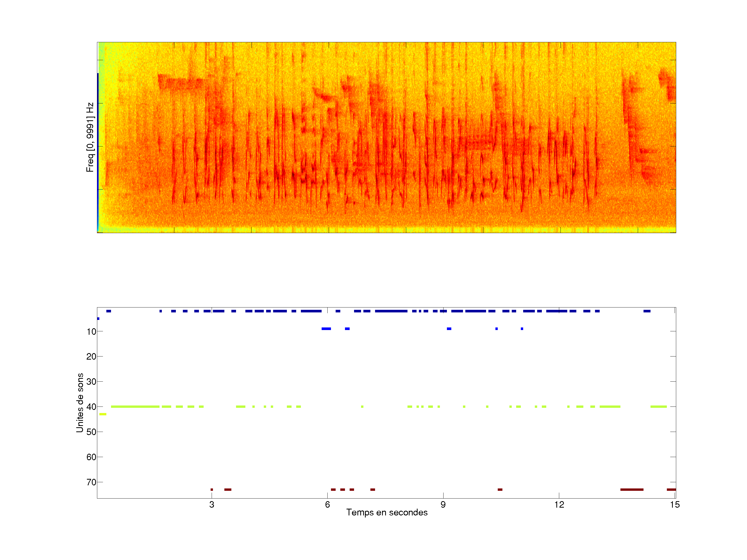Screen dimensions: 747x560
Task: Click the x-axis tick label 6
Action: [327, 505]
